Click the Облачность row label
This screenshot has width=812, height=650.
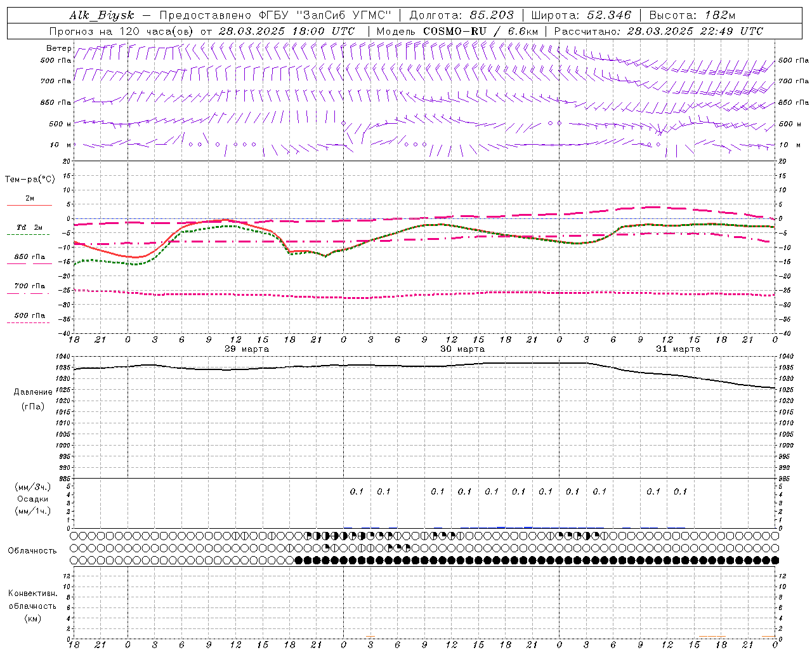tap(32, 551)
